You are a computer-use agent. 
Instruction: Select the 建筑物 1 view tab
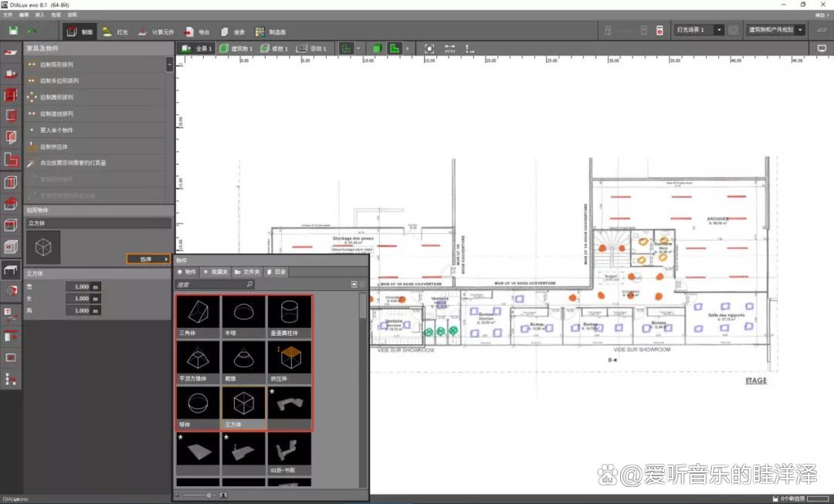coord(236,49)
